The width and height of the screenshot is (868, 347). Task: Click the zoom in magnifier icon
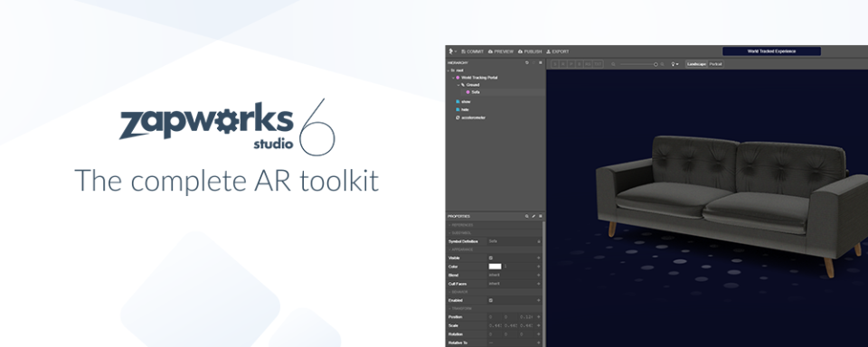662,64
